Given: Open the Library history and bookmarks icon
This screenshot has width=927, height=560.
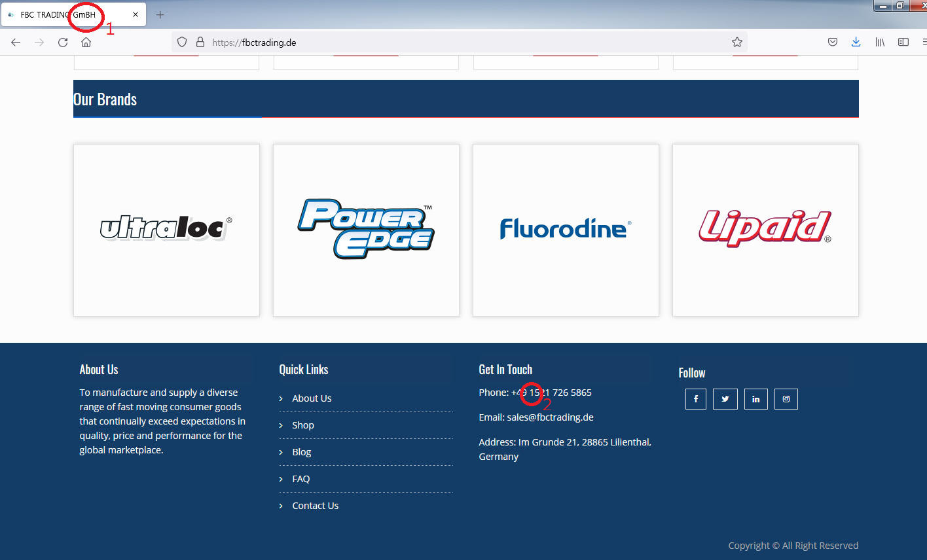Looking at the screenshot, I should (x=880, y=43).
